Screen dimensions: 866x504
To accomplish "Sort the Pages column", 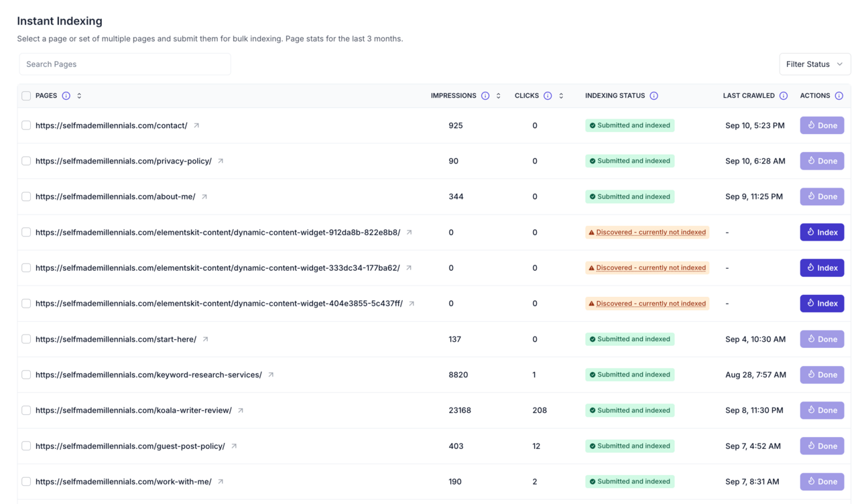I will (79, 96).
